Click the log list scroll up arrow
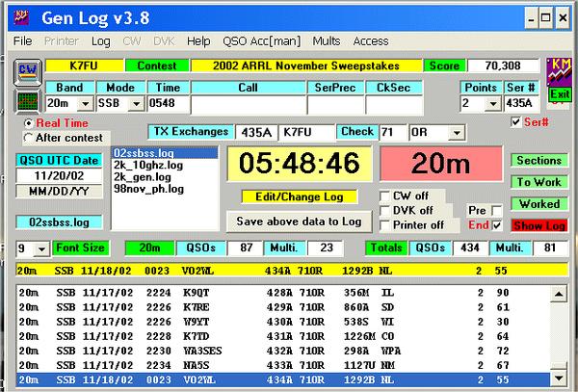 click(x=559, y=294)
